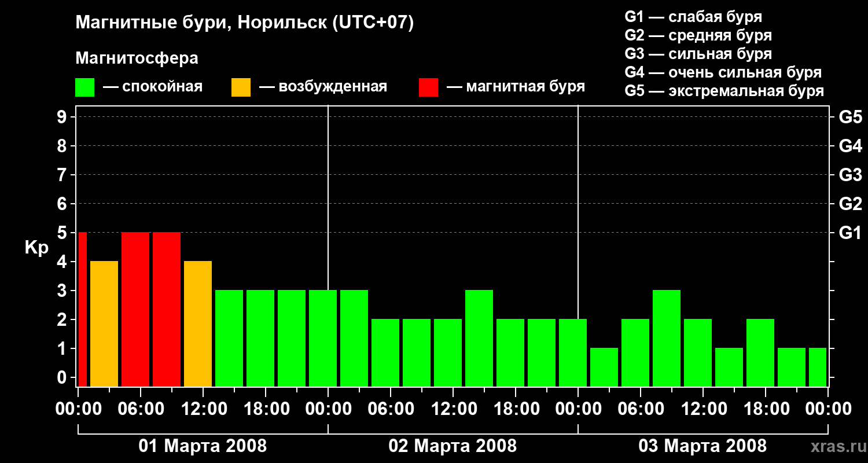Viewport: 868px width, 463px height.
Task: Click the "G3 — сильная буря" legend line
Action: point(698,54)
